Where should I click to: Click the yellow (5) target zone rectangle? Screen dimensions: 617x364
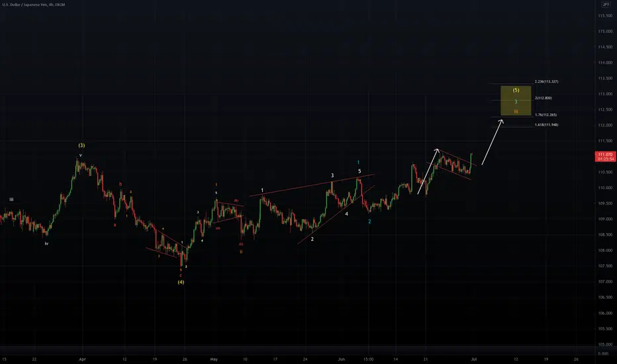coord(516,101)
